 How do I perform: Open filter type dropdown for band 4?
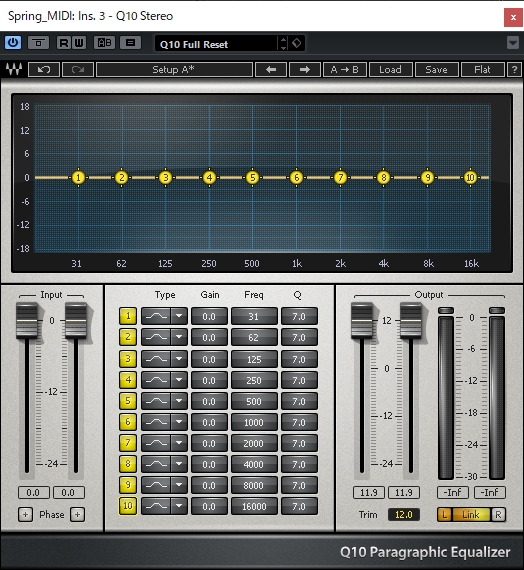click(179, 380)
